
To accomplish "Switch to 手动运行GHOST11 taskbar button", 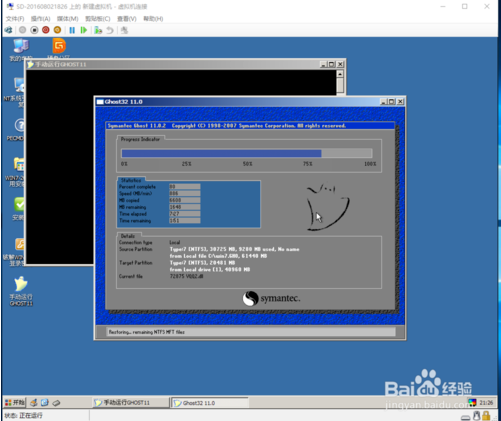I will click(x=131, y=403).
